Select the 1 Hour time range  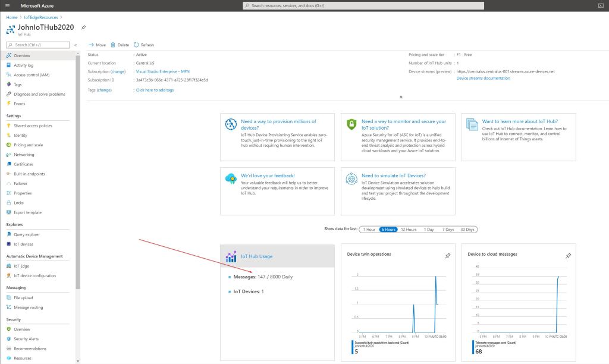[369, 229]
